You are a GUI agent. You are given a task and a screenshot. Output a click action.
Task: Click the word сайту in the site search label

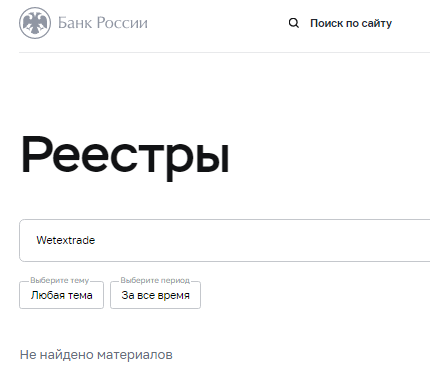tap(377, 23)
